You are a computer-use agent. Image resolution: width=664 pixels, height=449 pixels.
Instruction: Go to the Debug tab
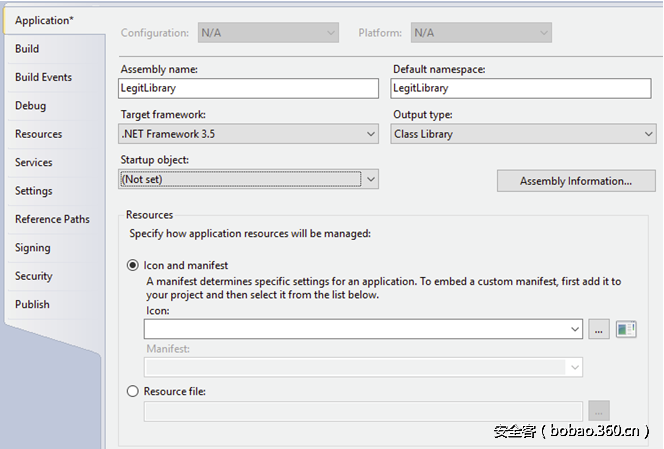[x=30, y=106]
